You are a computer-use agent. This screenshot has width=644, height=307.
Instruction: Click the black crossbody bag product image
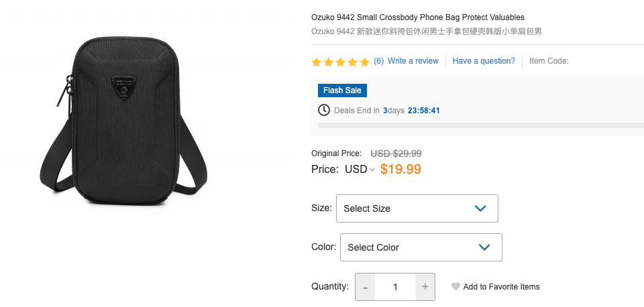(123, 121)
